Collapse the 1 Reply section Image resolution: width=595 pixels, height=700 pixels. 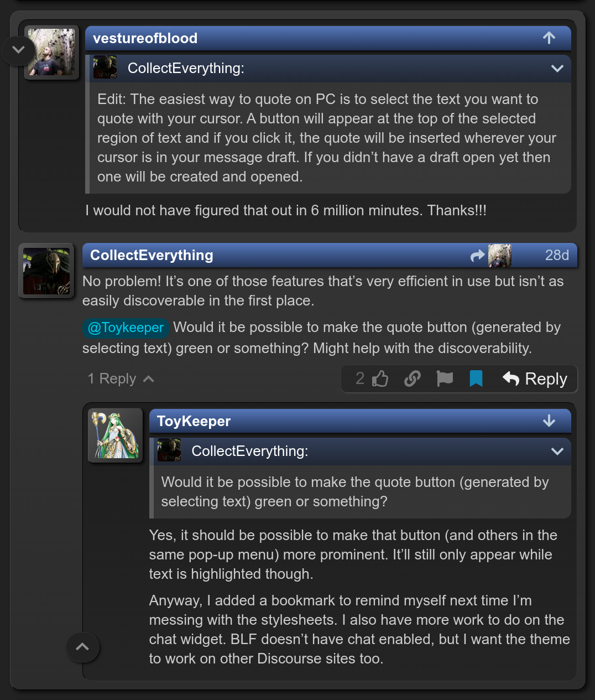point(121,378)
